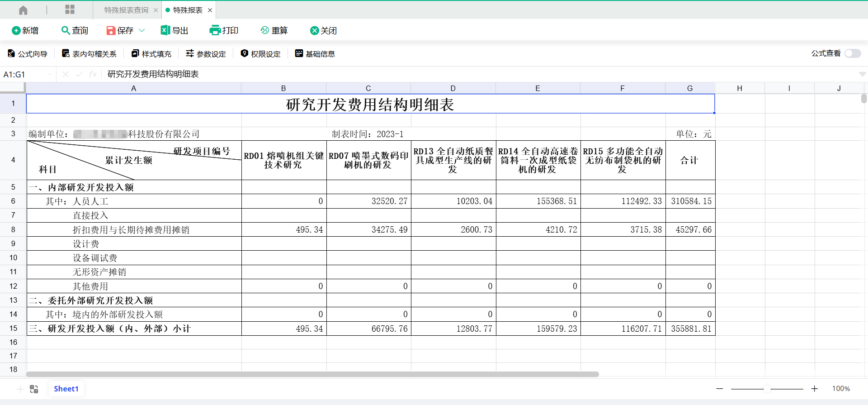Click the zoom slider handle
This screenshot has height=405, width=868.
[767, 389]
